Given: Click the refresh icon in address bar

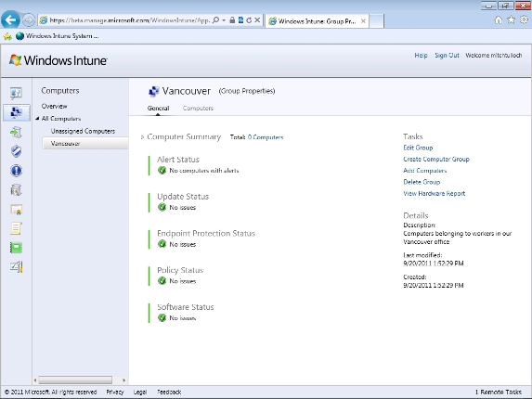Looking at the screenshot, I should click(249, 20).
